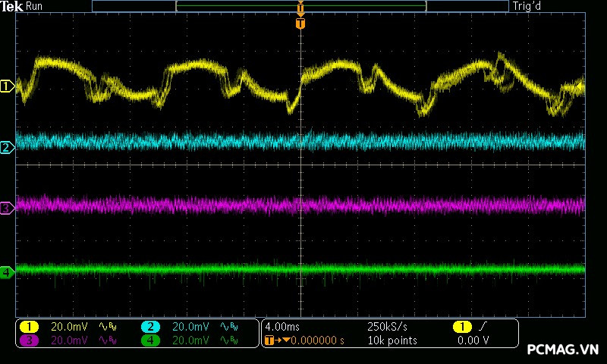Click the channel 3 magenta ground marker
The height and width of the screenshot is (364, 607).
point(7,208)
